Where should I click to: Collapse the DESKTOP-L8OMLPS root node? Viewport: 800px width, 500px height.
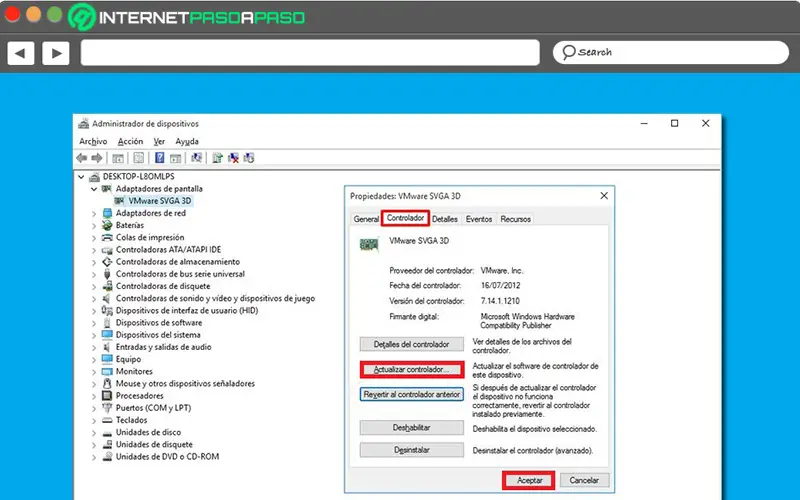(81, 177)
